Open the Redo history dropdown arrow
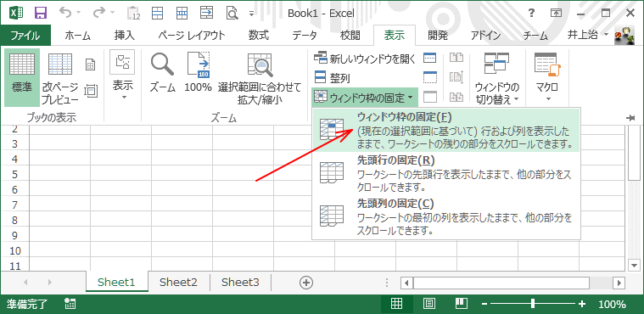 [x=113, y=13]
